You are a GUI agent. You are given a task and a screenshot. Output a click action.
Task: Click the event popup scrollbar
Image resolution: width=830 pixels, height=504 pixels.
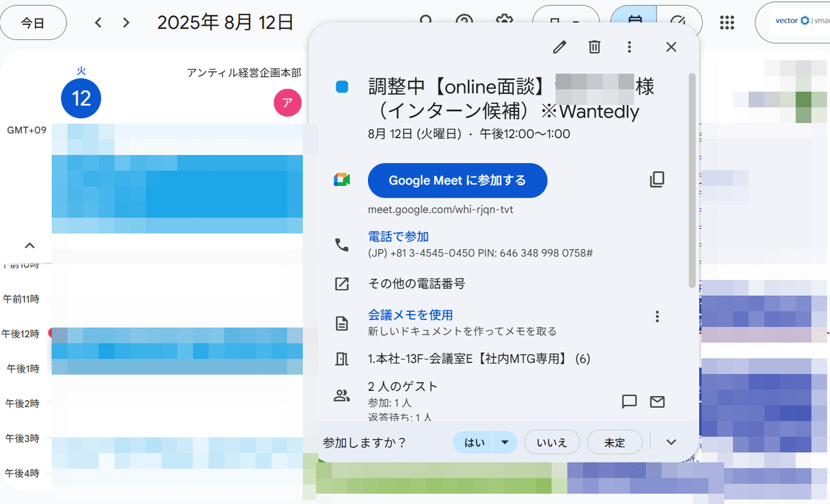pos(692,181)
